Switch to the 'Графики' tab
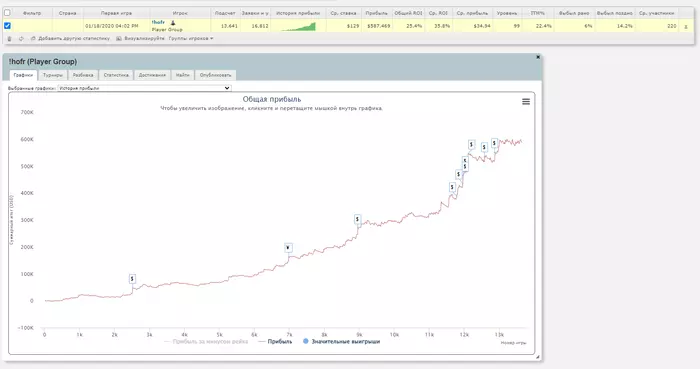This screenshot has height=369, width=700. pyautogui.click(x=23, y=75)
